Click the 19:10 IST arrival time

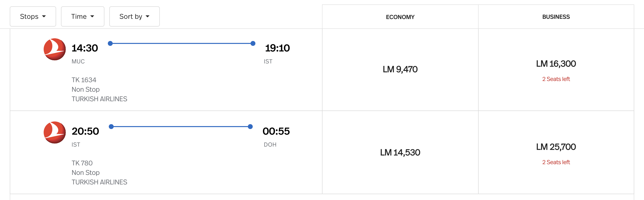(277, 48)
